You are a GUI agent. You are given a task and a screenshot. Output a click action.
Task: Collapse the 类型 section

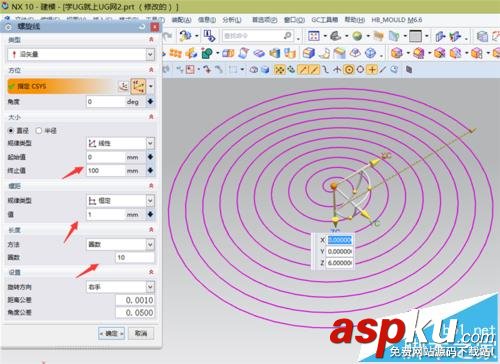pos(151,40)
